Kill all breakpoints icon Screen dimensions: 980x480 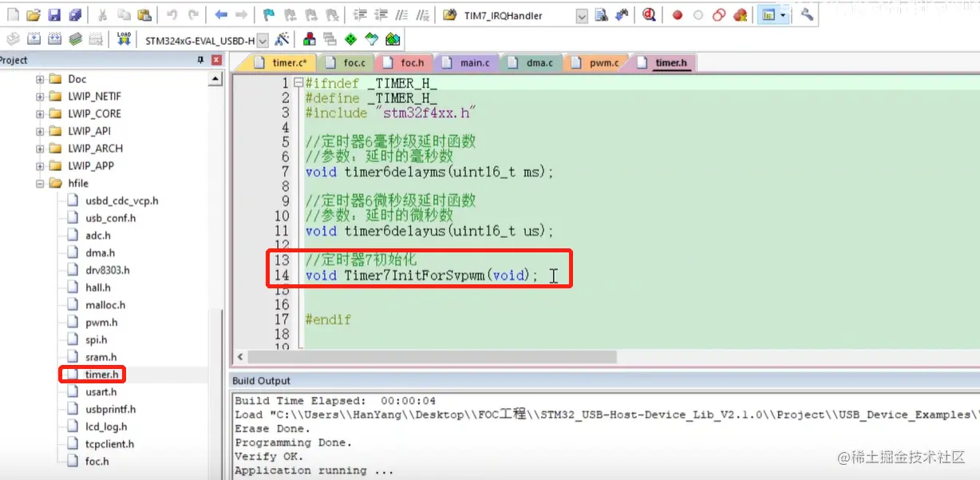click(741, 14)
